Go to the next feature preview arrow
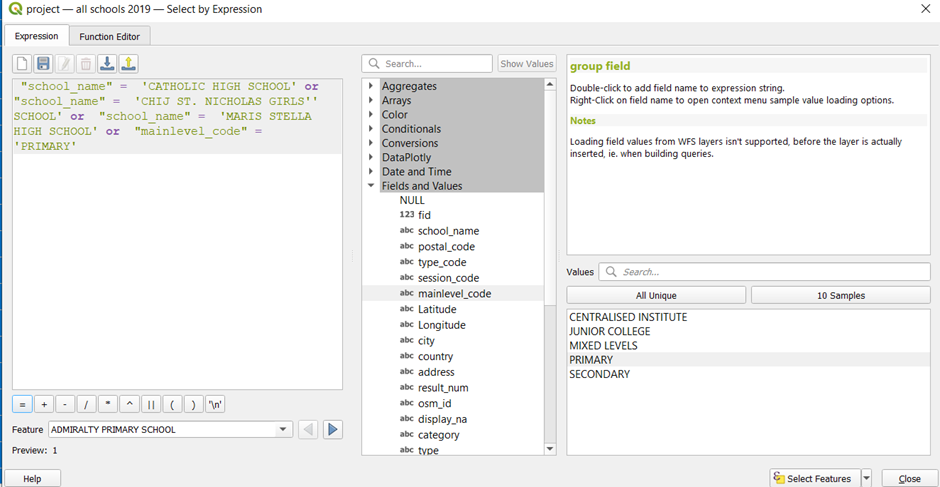The width and height of the screenshot is (940, 487). 333,430
